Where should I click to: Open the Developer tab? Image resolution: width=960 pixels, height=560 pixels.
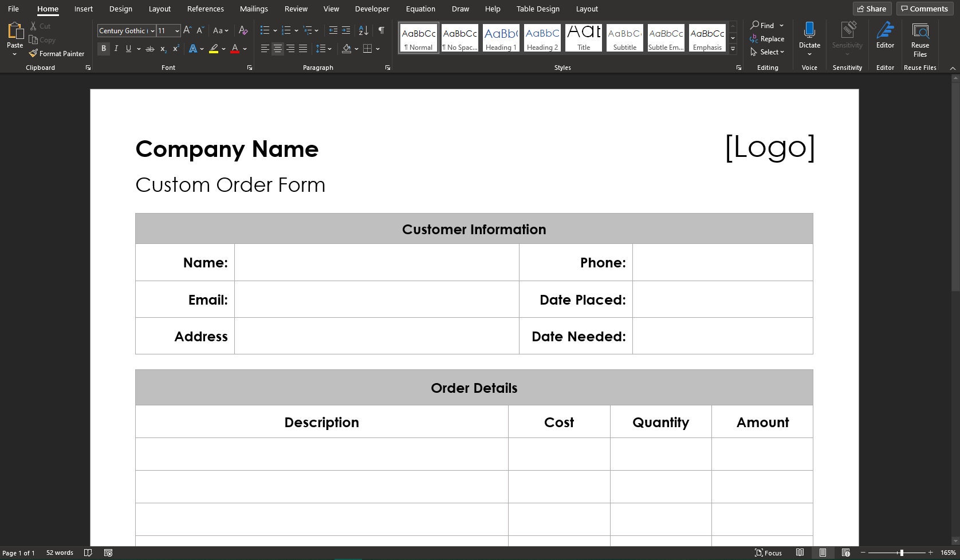click(372, 9)
